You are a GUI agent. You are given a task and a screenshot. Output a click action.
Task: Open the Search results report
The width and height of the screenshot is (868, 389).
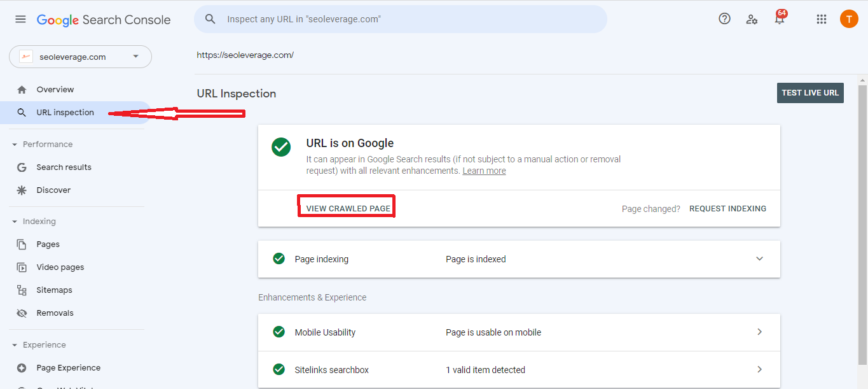(x=64, y=167)
